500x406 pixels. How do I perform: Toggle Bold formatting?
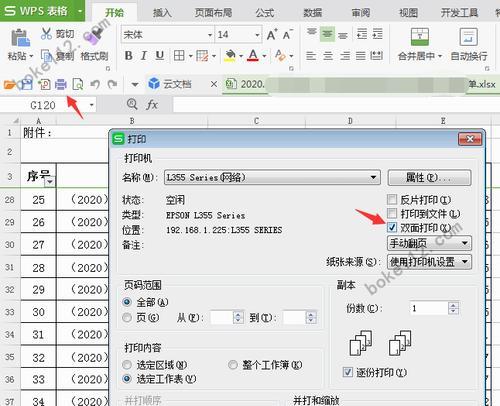(x=128, y=55)
